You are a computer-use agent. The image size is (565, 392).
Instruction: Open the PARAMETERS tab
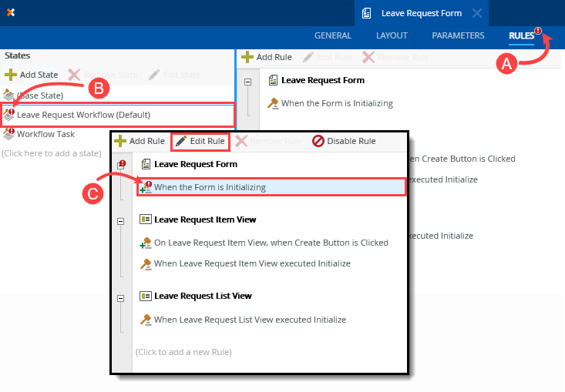coord(458,35)
